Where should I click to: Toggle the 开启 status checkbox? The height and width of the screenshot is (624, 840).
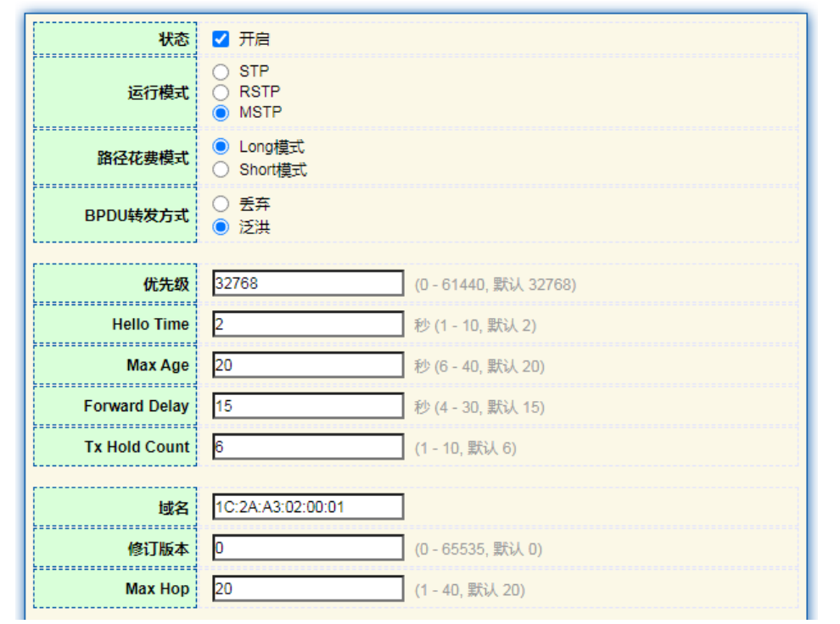(x=221, y=39)
